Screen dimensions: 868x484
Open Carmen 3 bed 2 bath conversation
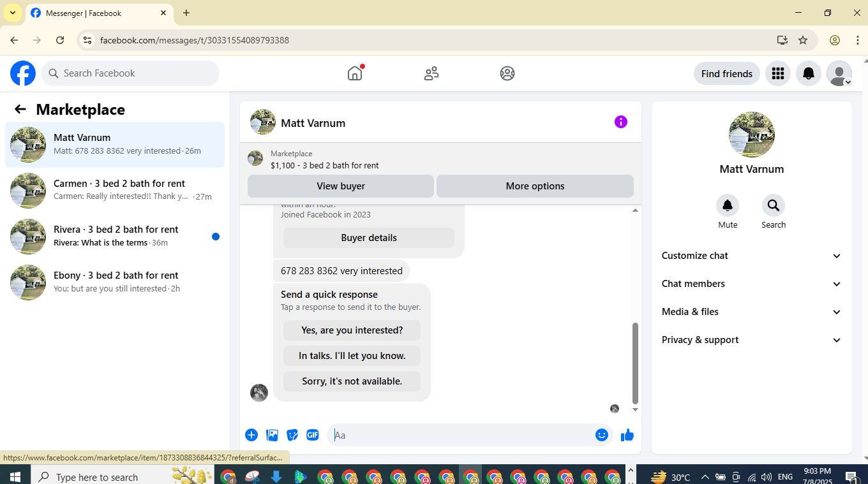point(115,191)
